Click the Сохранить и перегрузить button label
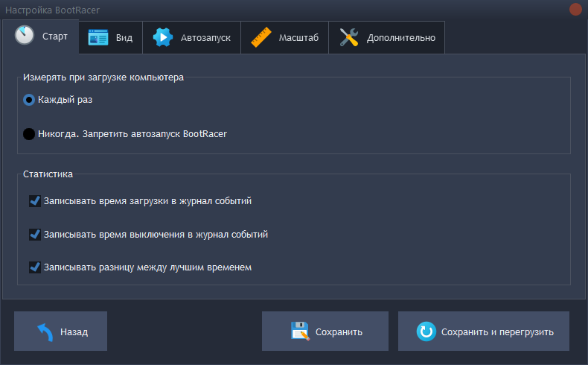Viewport: 588px width, 365px height. coord(497,332)
